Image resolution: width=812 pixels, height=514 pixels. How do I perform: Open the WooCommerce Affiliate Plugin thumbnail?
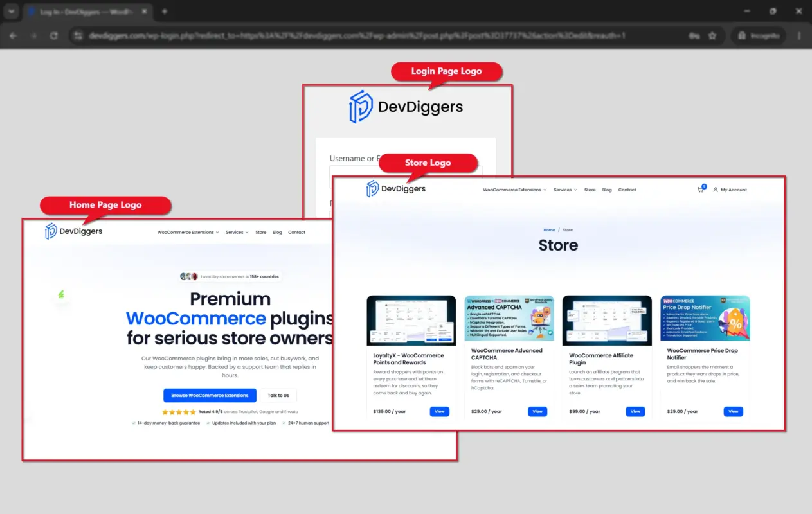click(607, 320)
